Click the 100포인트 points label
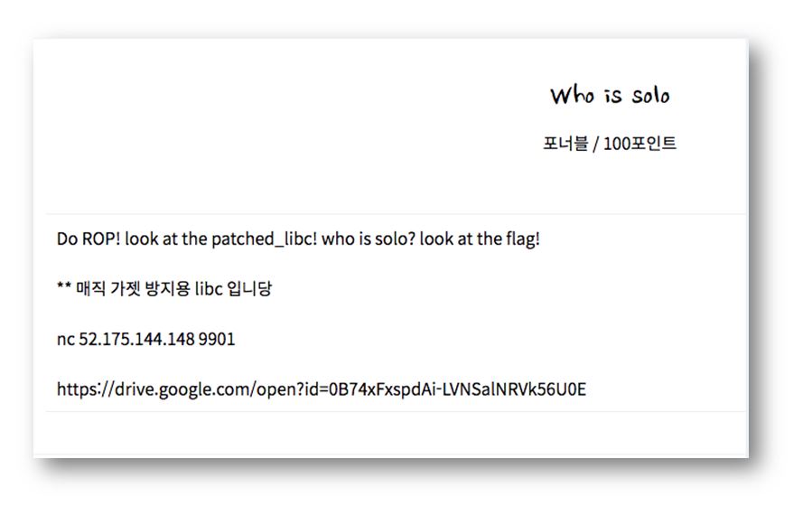 click(x=639, y=144)
